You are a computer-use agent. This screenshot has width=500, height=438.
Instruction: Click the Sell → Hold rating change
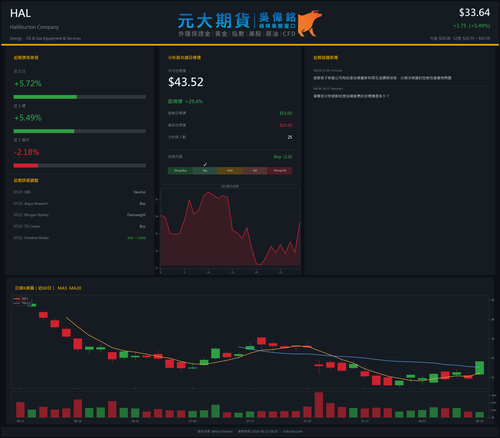pyautogui.click(x=137, y=238)
